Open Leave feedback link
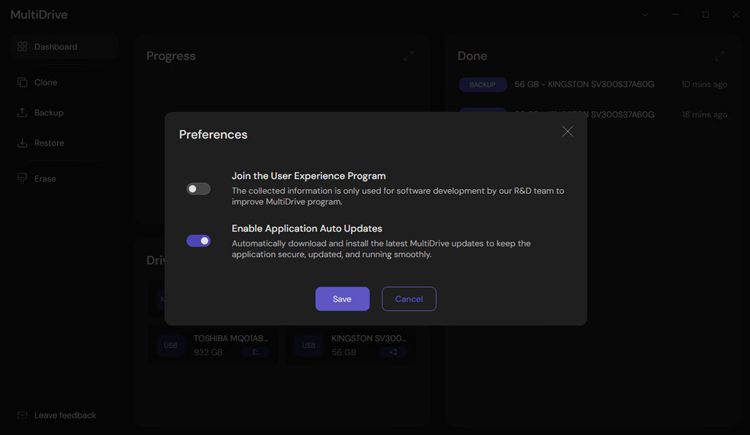The image size is (750, 435). (65, 415)
